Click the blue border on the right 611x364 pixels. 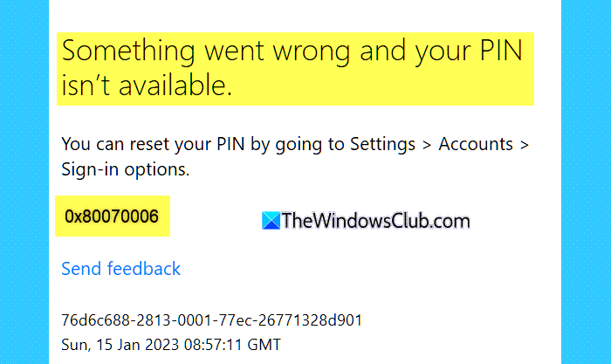586,182
